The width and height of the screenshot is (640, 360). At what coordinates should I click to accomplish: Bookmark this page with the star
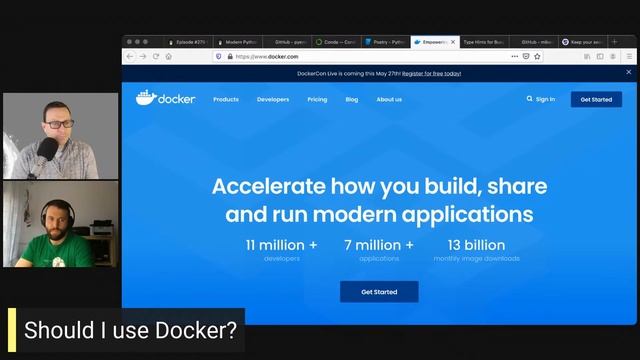(537, 56)
